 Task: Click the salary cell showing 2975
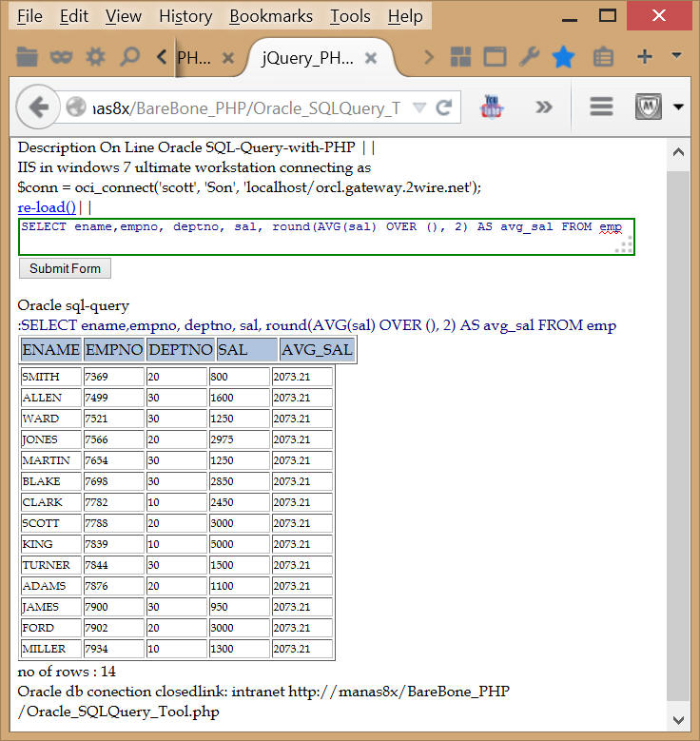[240, 439]
